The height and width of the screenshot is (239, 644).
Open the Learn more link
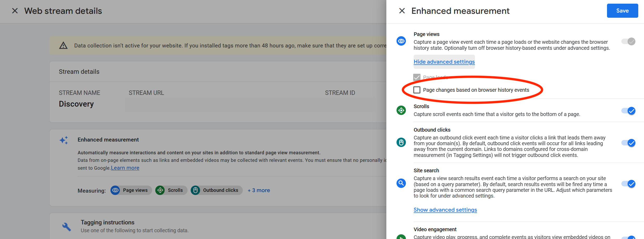[x=125, y=168]
